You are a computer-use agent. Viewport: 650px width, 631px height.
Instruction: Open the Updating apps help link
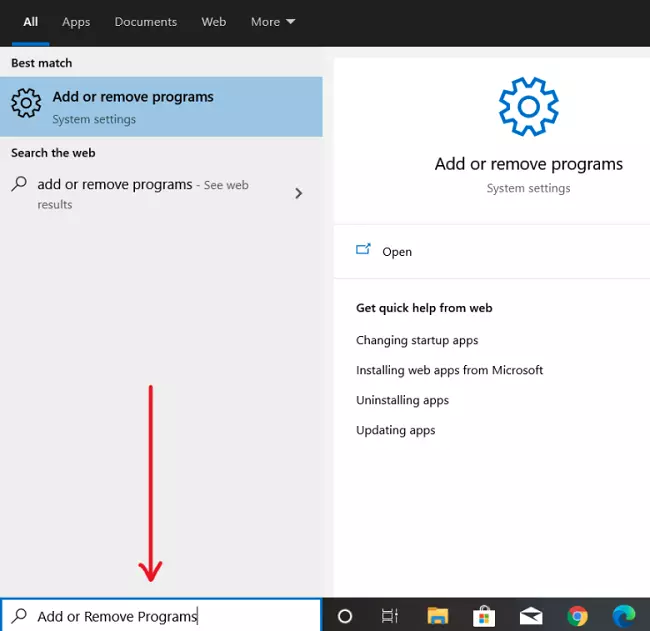click(x=395, y=430)
